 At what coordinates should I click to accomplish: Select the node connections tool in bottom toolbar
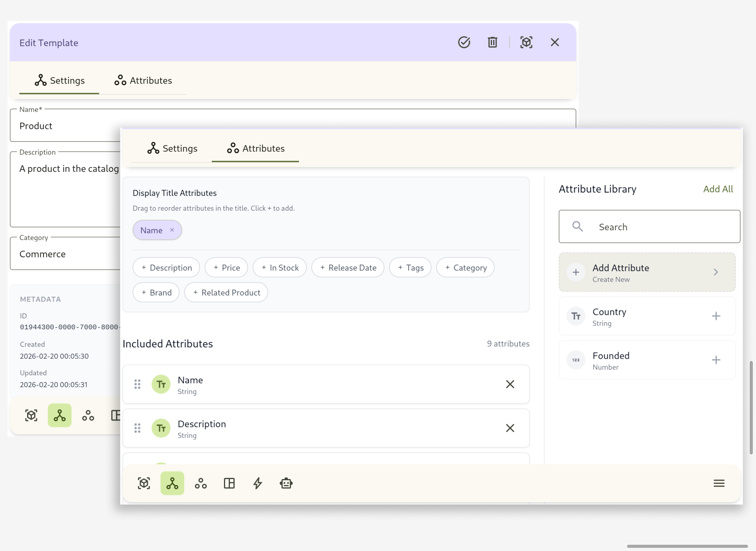(172, 483)
